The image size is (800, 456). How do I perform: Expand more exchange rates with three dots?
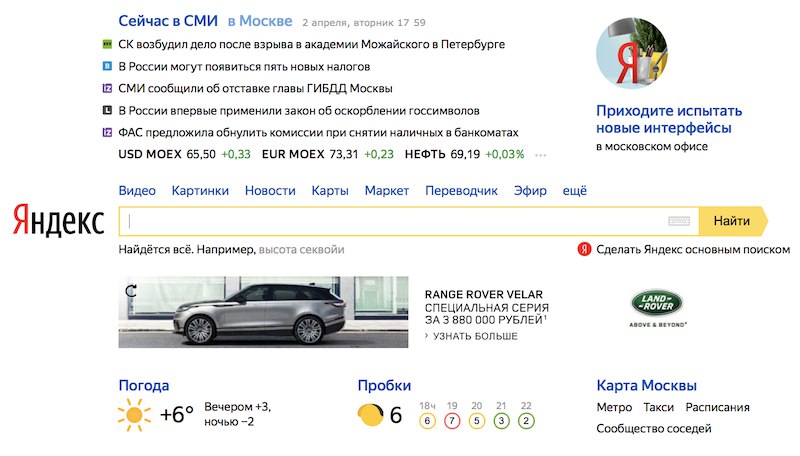pos(540,155)
